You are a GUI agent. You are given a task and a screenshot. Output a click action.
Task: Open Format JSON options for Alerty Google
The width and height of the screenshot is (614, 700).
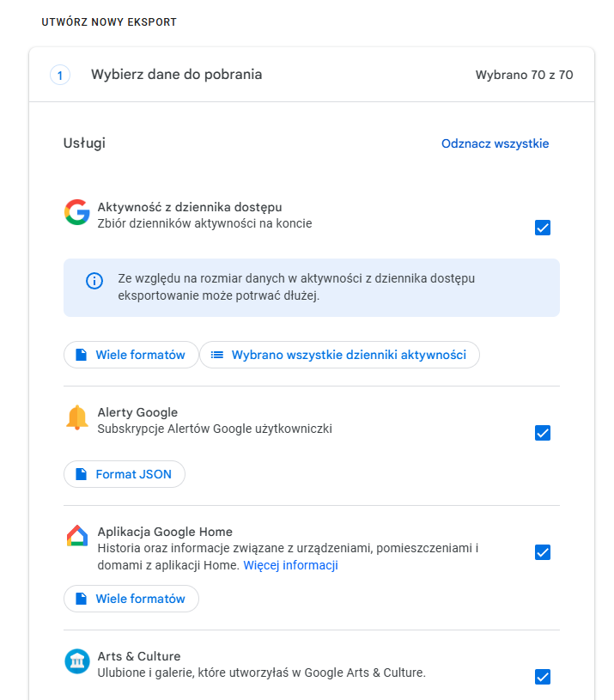(125, 474)
